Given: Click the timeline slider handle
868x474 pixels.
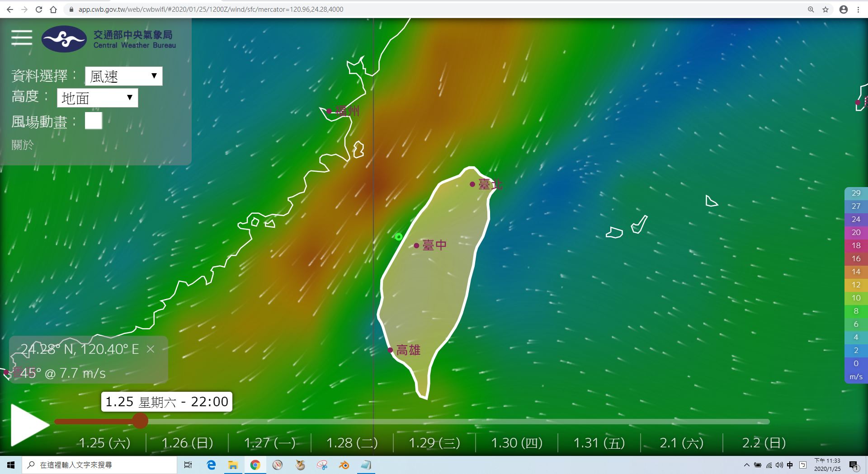Looking at the screenshot, I should coord(140,421).
